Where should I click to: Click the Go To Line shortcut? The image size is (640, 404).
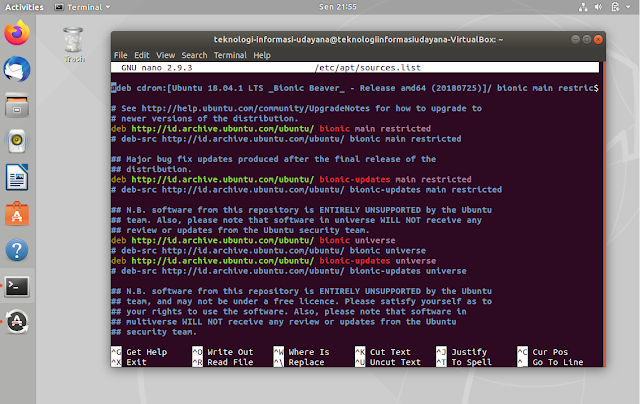pos(550,362)
